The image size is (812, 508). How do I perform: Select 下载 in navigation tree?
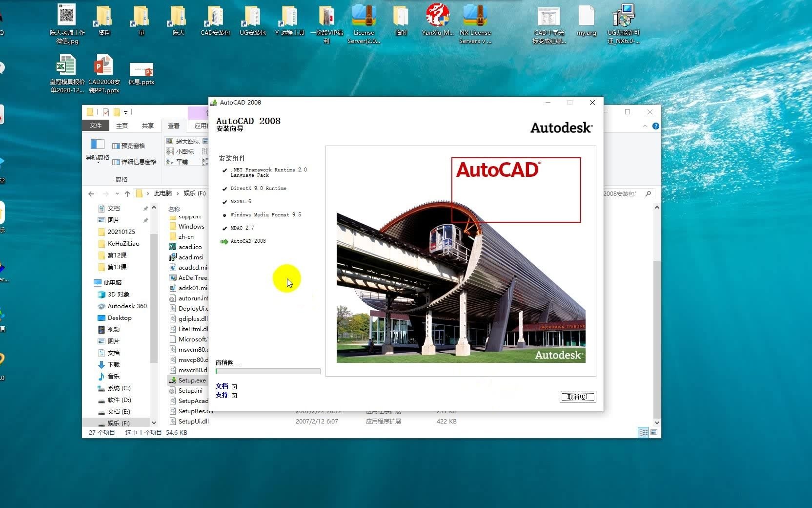[109, 365]
